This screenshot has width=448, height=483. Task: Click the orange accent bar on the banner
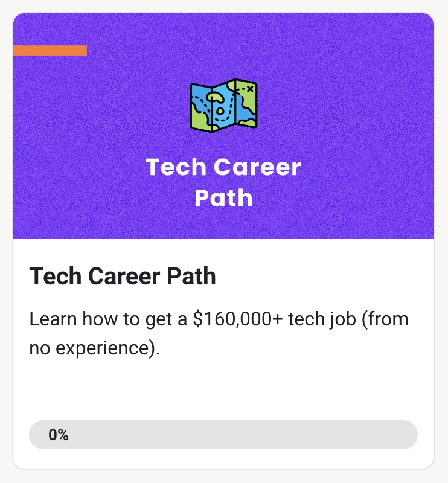point(51,51)
